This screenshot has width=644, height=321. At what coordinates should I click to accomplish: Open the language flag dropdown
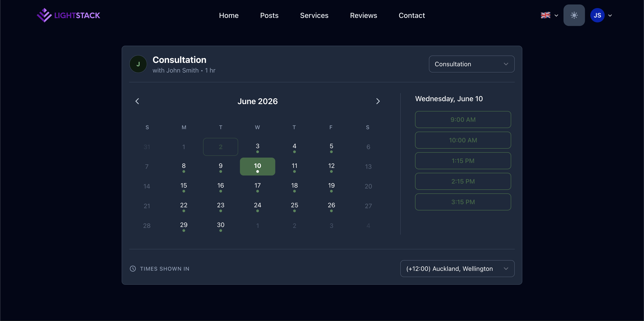549,15
